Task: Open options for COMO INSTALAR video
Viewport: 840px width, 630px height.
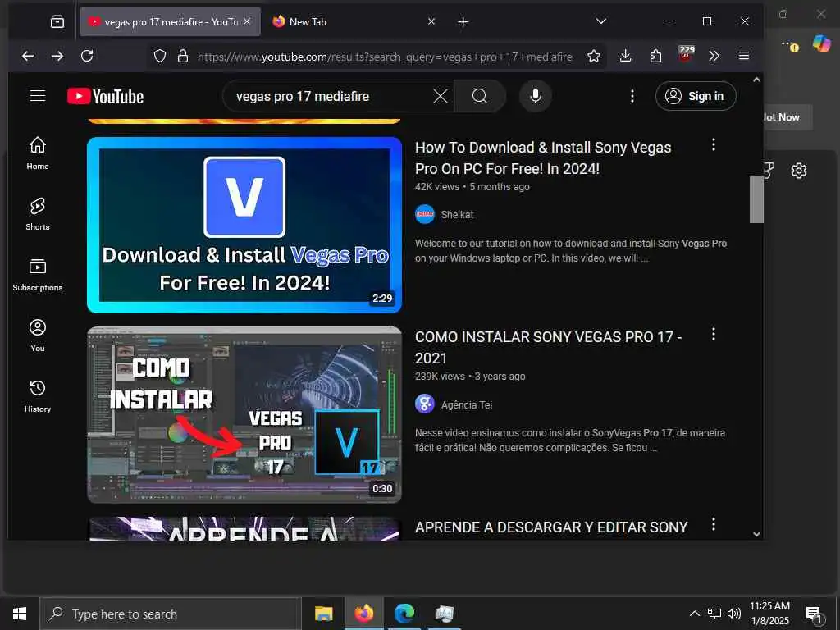Action: click(x=713, y=335)
